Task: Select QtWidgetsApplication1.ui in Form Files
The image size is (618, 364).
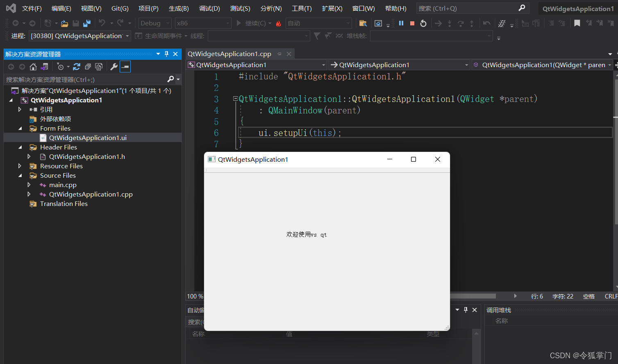Action: point(88,138)
